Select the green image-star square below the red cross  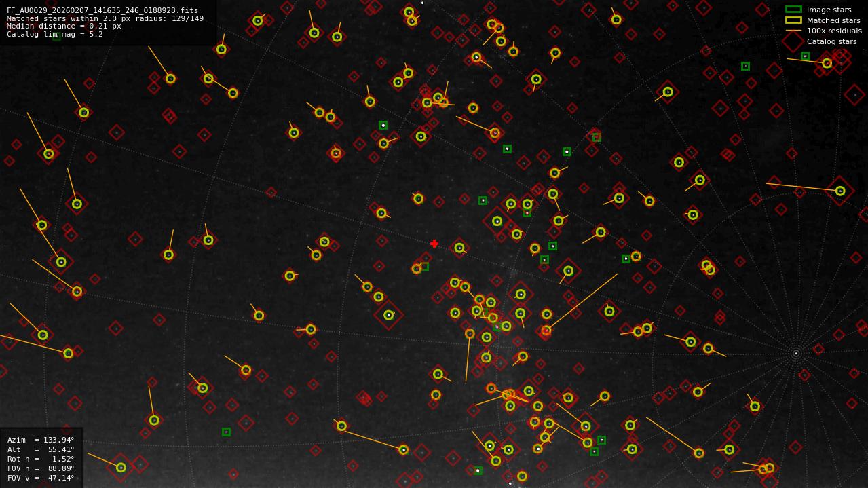pyautogui.click(x=425, y=267)
